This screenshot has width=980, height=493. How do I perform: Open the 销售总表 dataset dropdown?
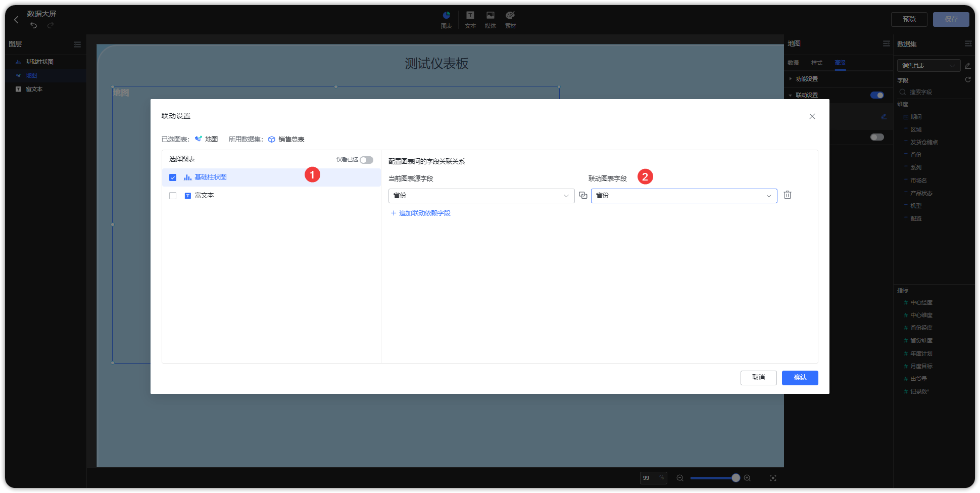[928, 66]
